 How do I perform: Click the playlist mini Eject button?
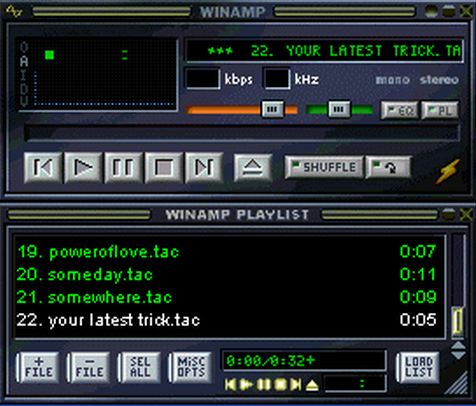(x=312, y=385)
